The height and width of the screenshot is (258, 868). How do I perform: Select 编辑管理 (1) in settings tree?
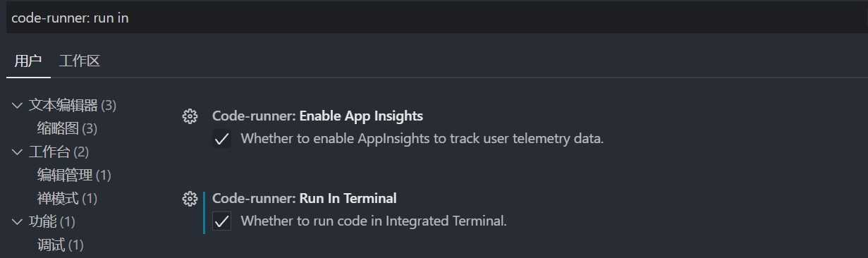[74, 175]
